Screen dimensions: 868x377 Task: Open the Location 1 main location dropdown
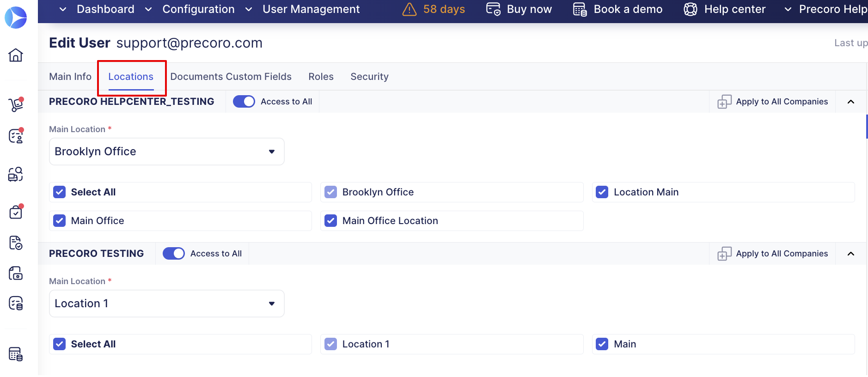tap(166, 304)
